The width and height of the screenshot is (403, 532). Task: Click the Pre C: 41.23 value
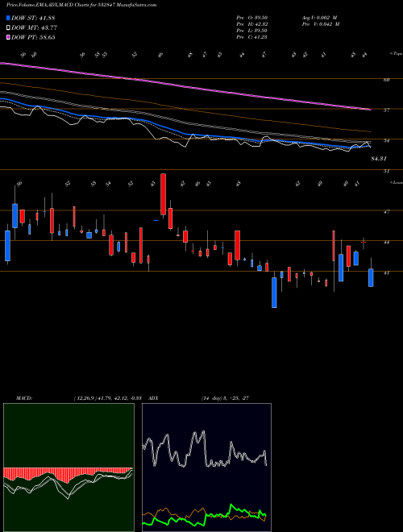(251, 37)
